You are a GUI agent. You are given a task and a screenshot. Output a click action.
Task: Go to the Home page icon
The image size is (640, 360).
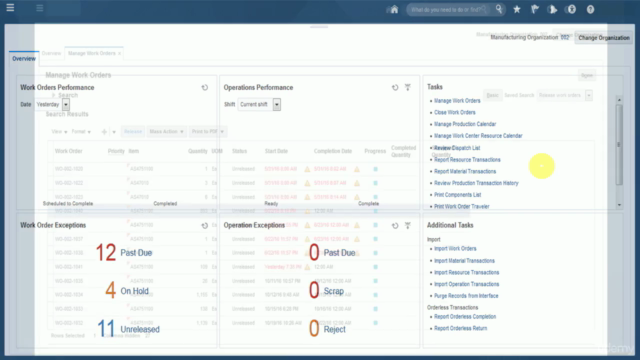394,9
